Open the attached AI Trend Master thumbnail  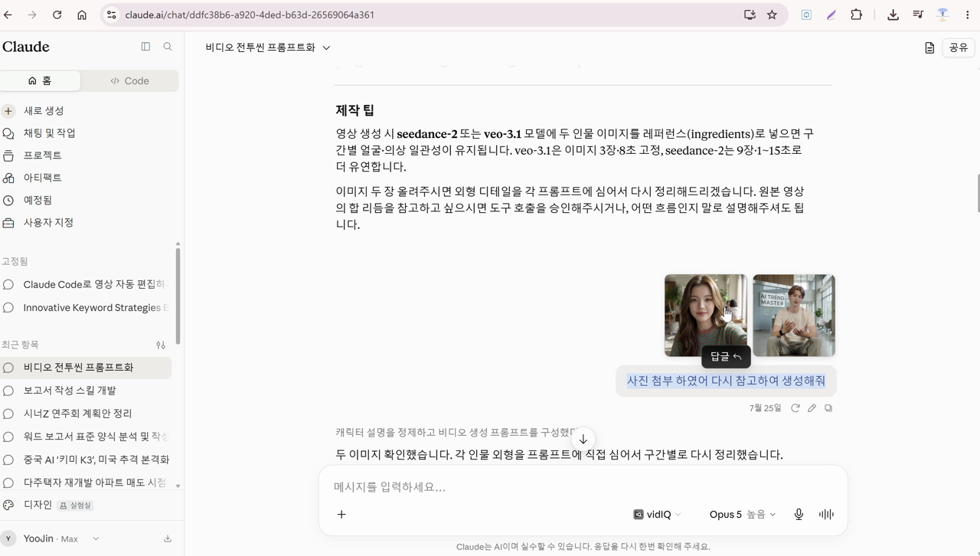click(x=794, y=316)
